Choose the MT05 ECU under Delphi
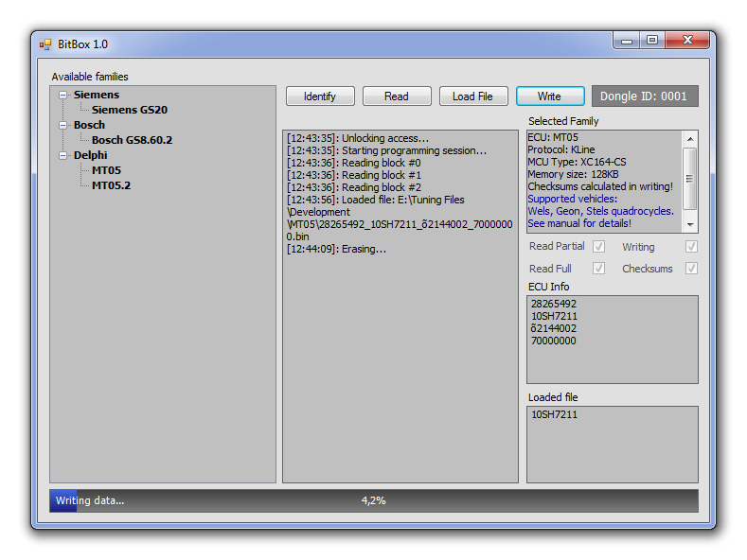 pyautogui.click(x=106, y=170)
